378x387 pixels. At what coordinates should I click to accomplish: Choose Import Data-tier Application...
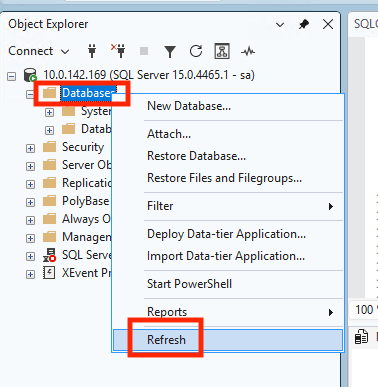click(x=227, y=256)
